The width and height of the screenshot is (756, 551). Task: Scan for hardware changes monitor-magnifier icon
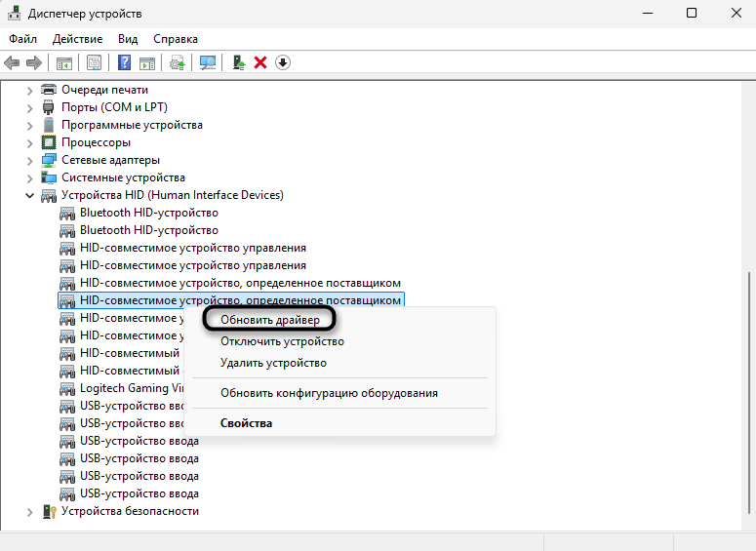[208, 62]
